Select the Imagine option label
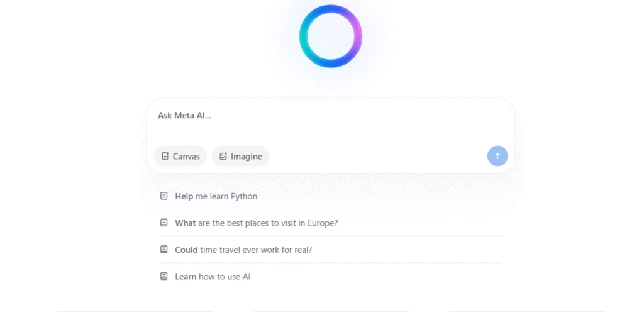This screenshot has width=644, height=312. tap(247, 157)
